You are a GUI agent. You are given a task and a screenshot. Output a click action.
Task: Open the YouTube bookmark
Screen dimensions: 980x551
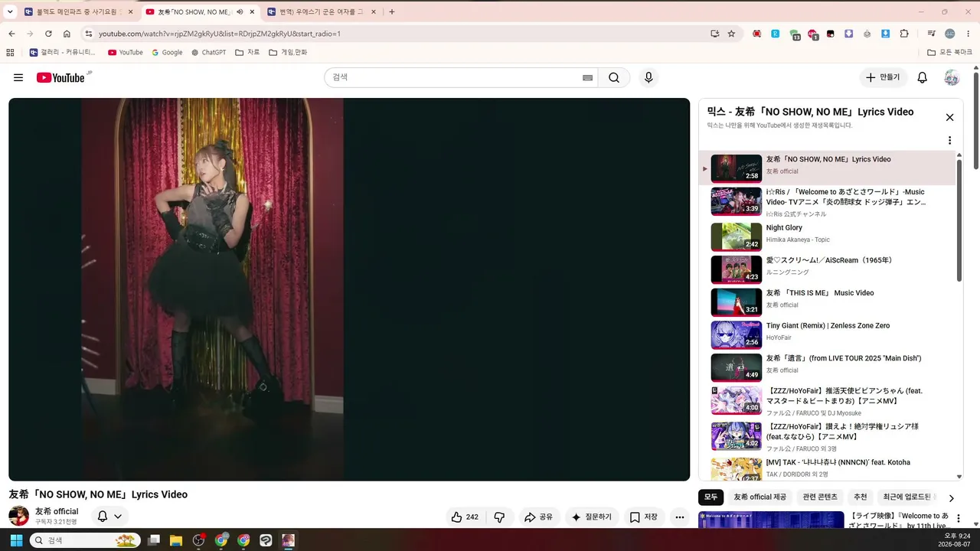126,52
